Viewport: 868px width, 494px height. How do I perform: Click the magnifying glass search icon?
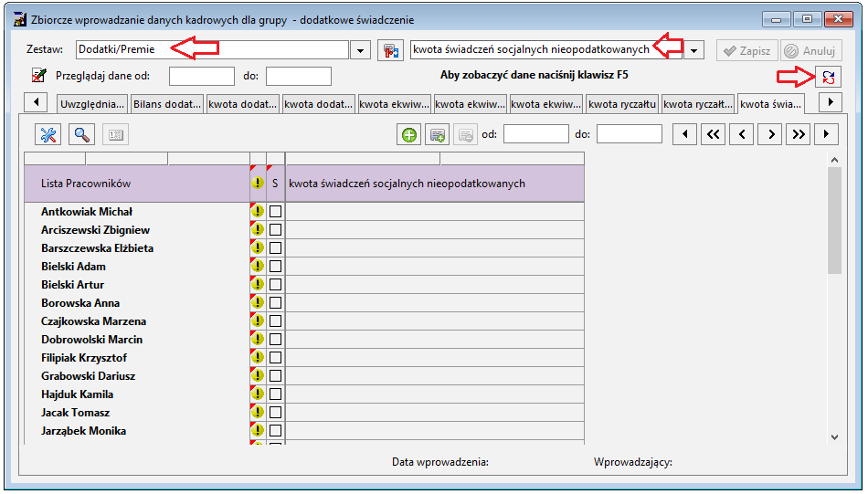point(82,134)
